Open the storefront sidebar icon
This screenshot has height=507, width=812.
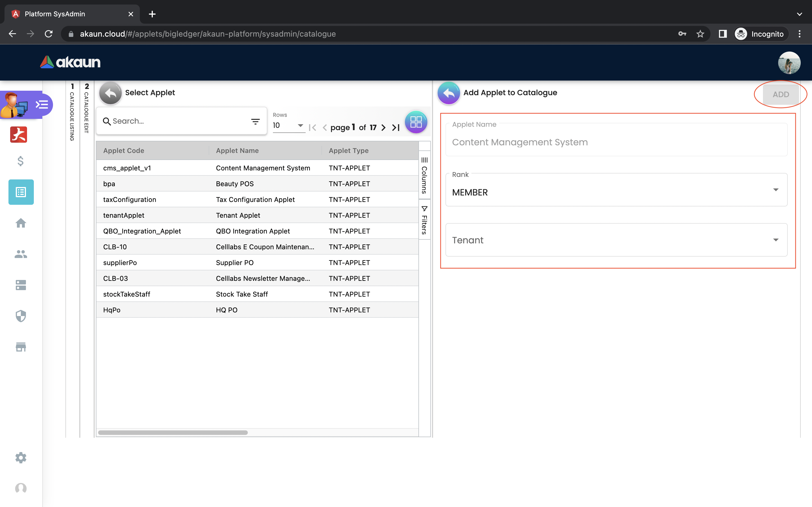pyautogui.click(x=21, y=347)
